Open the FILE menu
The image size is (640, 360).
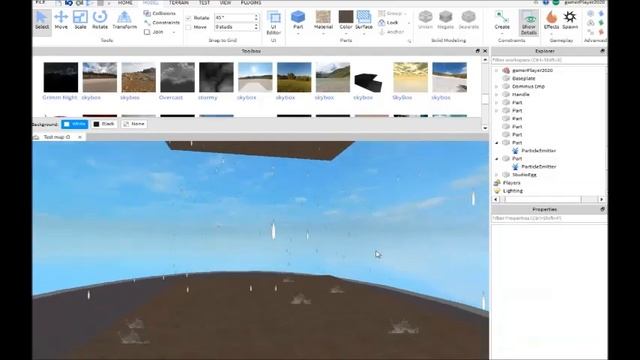click(40, 2)
